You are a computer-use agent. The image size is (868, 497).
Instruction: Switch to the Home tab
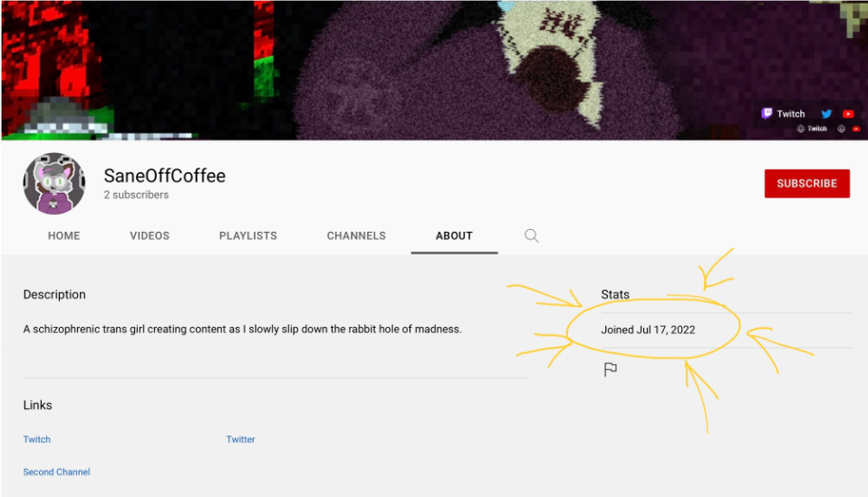coord(63,236)
